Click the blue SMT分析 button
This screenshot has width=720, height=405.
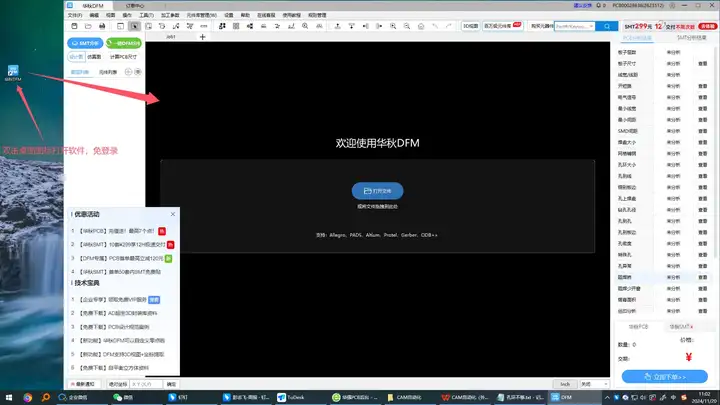click(x=85, y=43)
